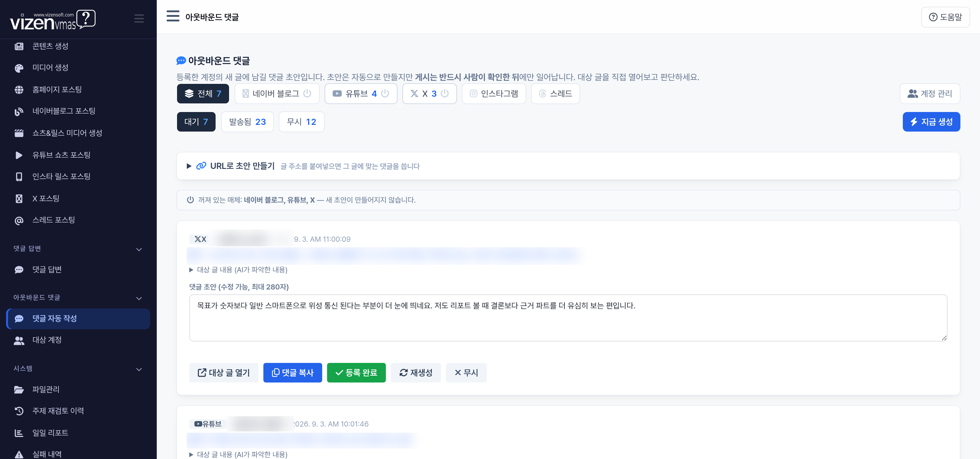Open 유튜브 쇼츠 포스팅 play icon
980x459 pixels.
coord(19,155)
